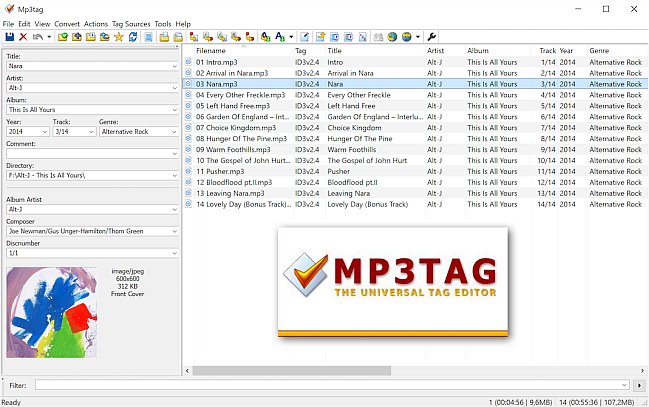
Task: Expand the Year dropdown showing 2014
Action: (x=45, y=132)
